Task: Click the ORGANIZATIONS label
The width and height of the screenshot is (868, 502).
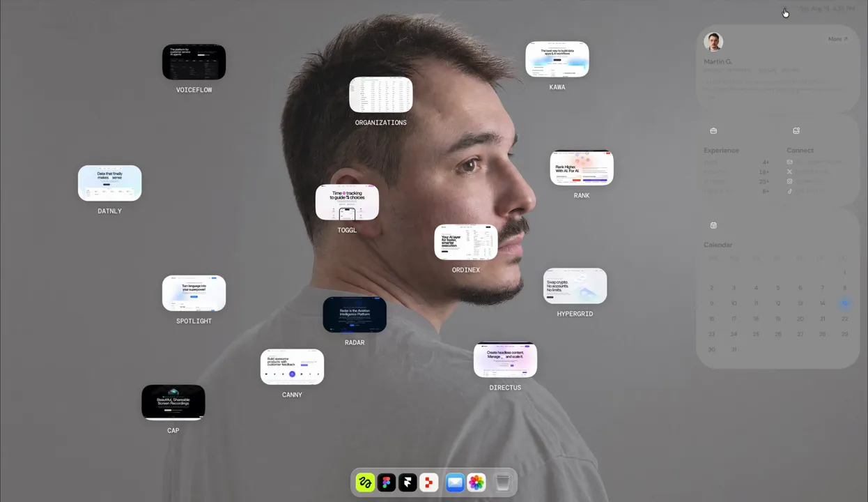Action: click(x=380, y=123)
